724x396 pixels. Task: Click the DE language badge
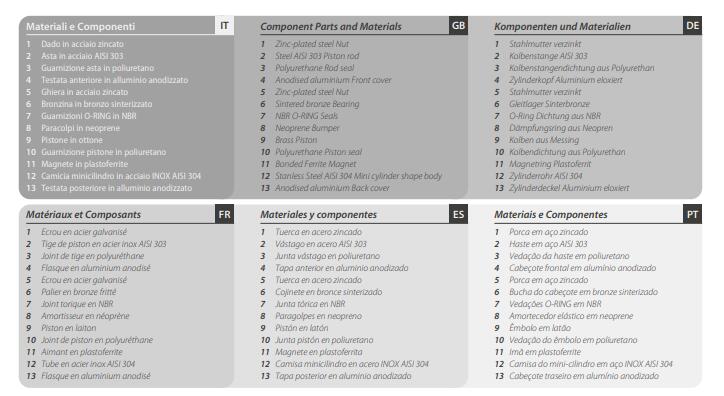[693, 25]
